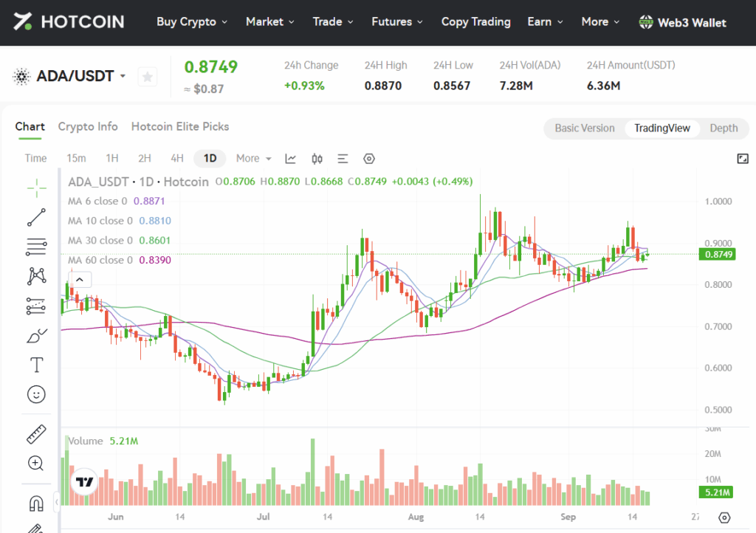Viewport: 756px width, 533px height.
Task: Click the 24H Vol 7.28M value
Action: (x=516, y=86)
